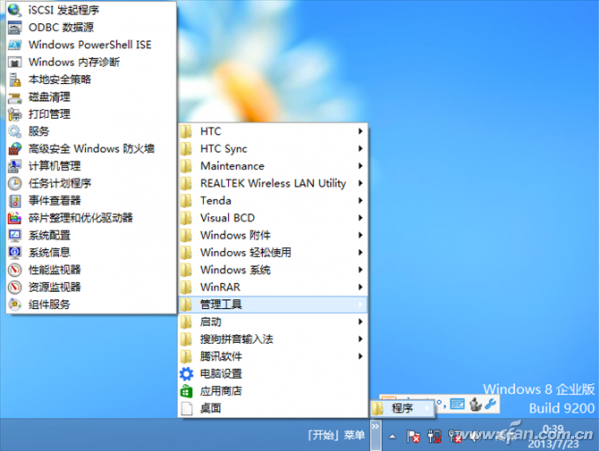Open iSCSI 发起程序 from the tools menu
The width and height of the screenshot is (600, 451).
click(91, 10)
